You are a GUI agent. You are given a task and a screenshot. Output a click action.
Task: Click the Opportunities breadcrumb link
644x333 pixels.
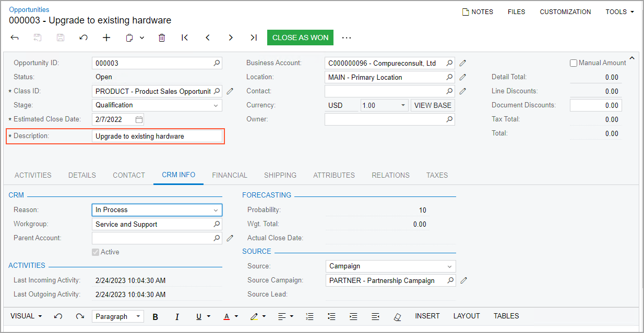click(29, 9)
